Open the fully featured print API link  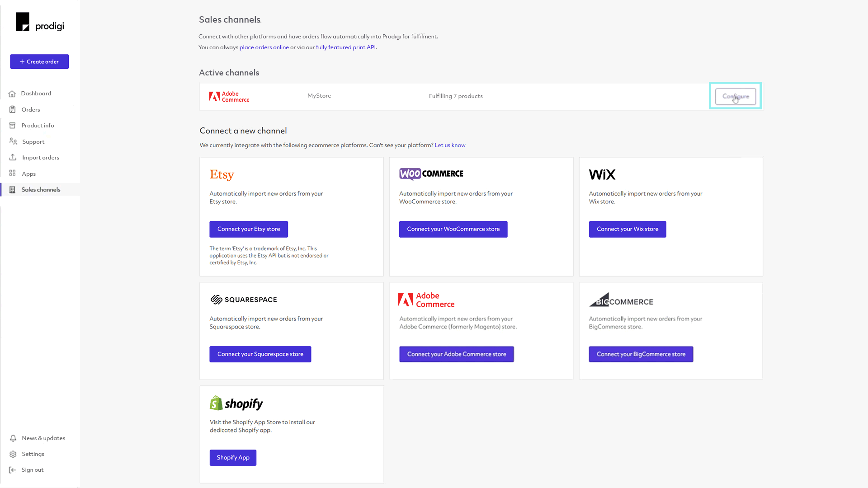pos(344,47)
